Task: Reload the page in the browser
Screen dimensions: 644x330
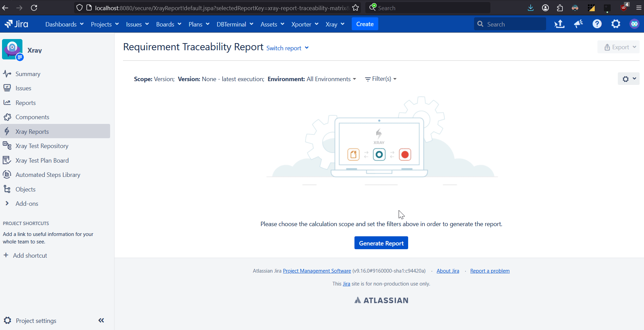Action: (x=34, y=8)
